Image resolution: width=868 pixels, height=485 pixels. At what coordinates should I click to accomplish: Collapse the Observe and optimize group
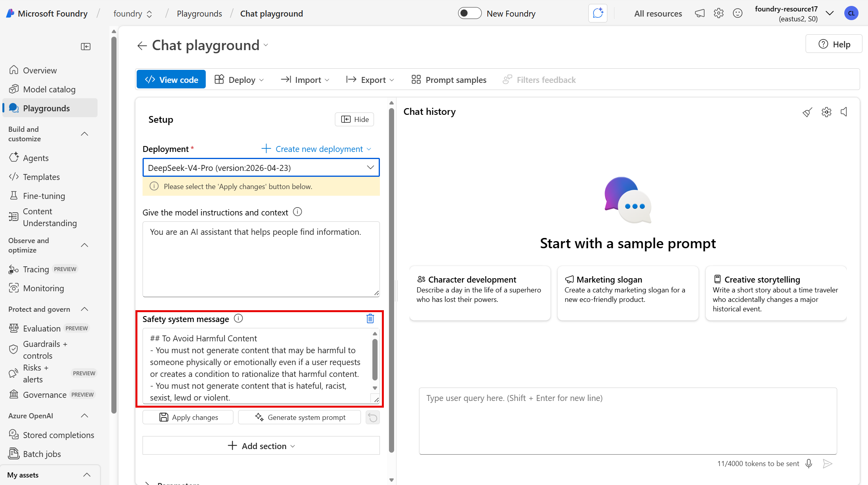(85, 245)
